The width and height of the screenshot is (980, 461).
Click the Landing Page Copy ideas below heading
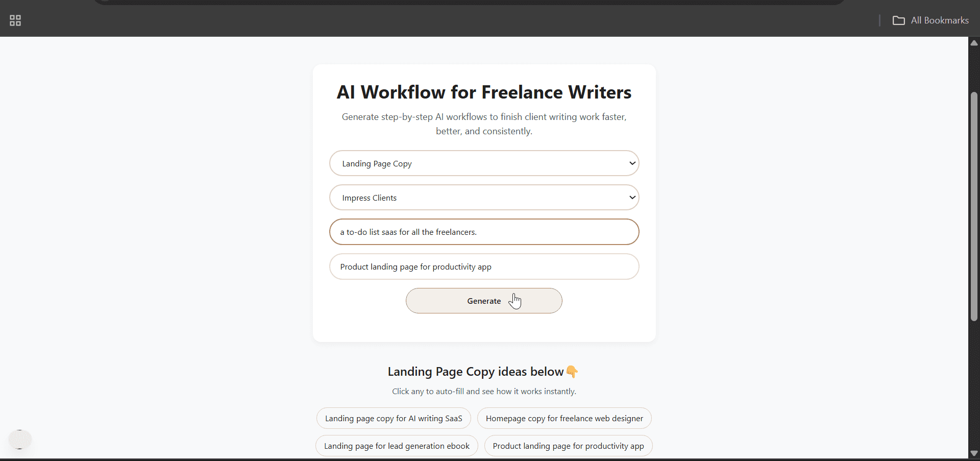(x=475, y=372)
